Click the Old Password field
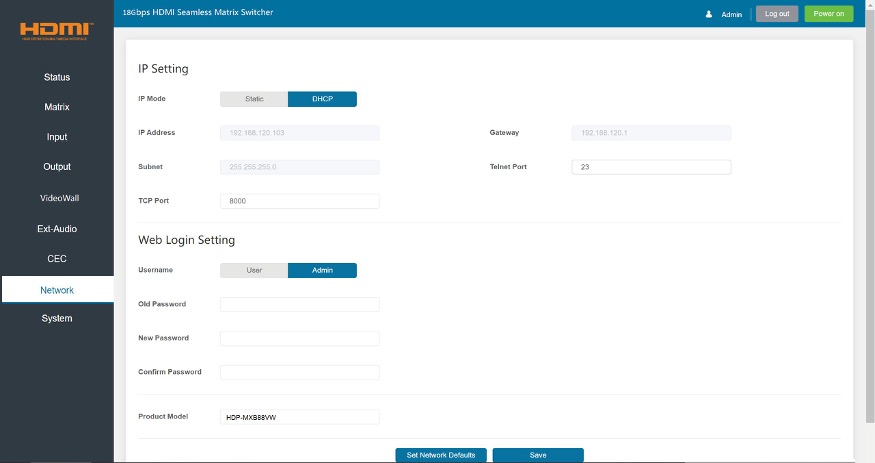This screenshot has height=463, width=875. (x=300, y=304)
